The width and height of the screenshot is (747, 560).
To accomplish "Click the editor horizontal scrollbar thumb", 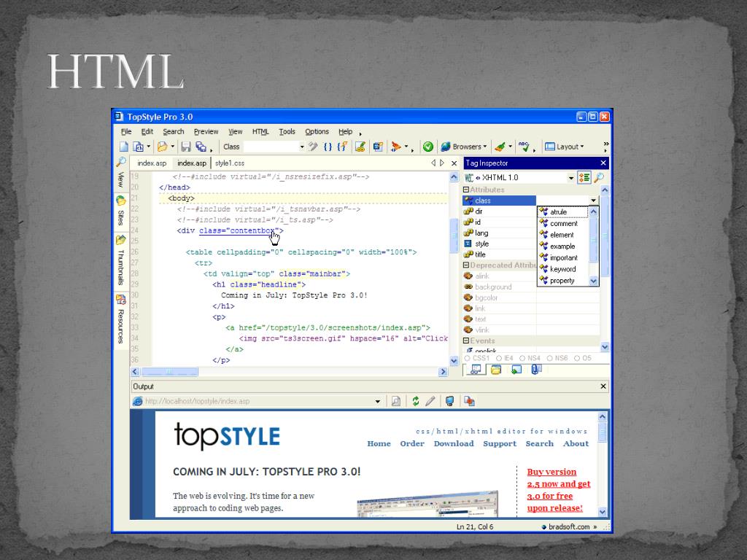I will (x=169, y=372).
